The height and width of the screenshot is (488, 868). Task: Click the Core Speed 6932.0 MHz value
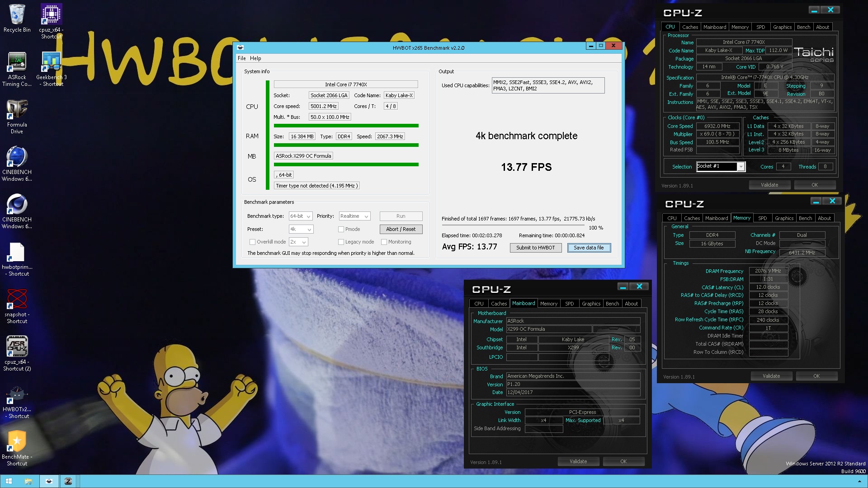717,127
